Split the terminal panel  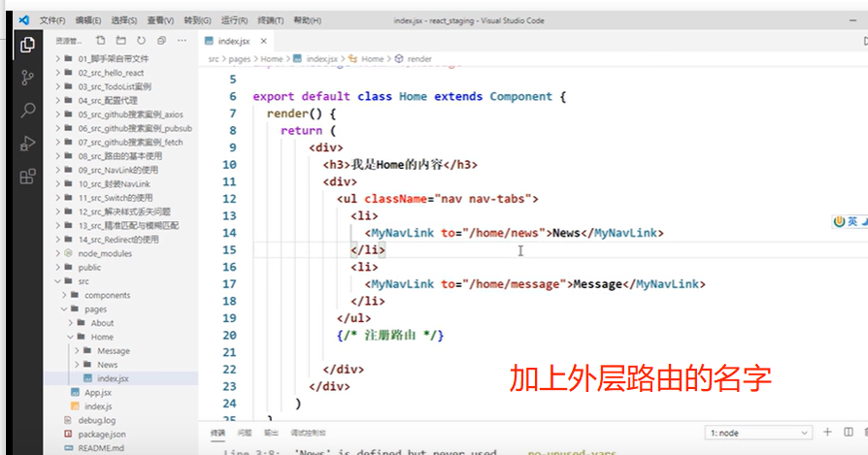[x=848, y=432]
